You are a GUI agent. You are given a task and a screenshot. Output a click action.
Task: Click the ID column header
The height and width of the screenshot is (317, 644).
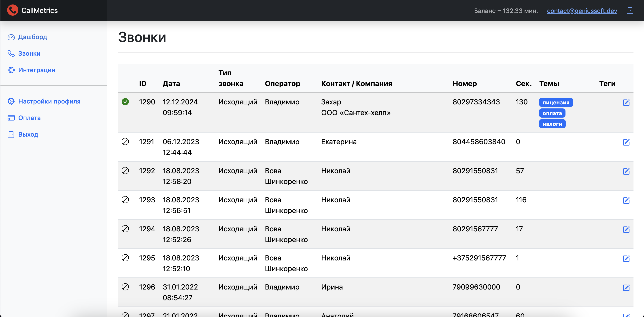click(143, 83)
